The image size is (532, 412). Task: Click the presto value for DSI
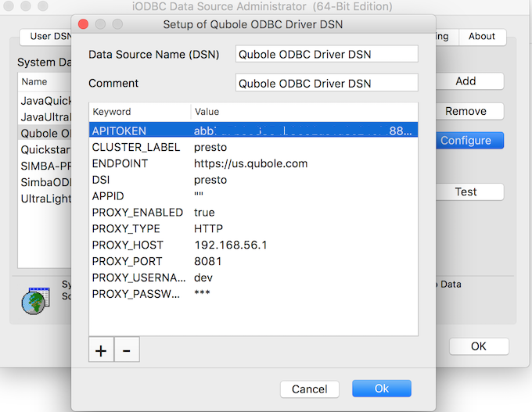210,180
